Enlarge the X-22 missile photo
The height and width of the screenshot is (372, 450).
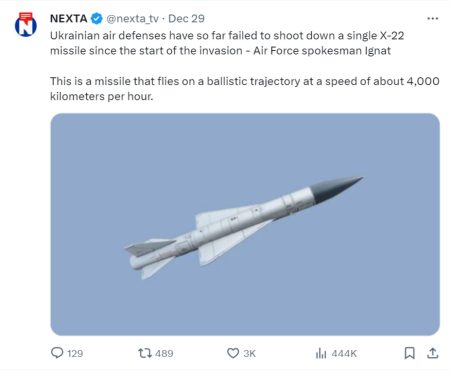tap(245, 224)
